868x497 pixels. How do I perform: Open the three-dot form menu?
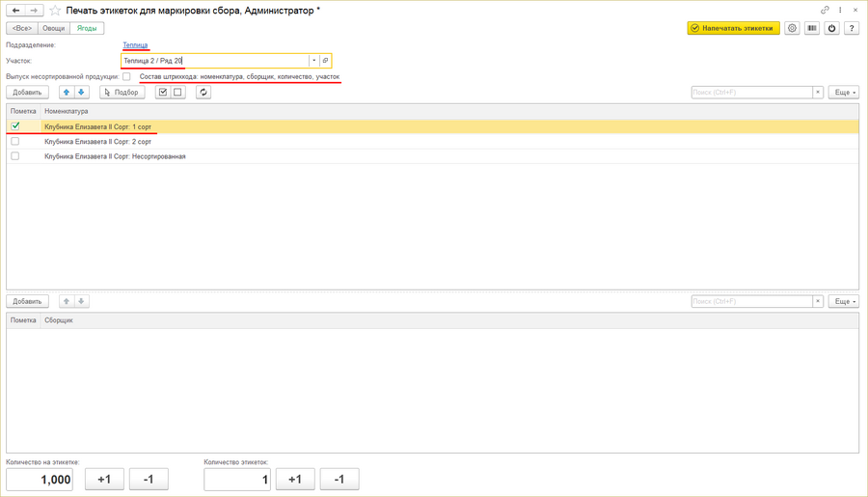click(840, 10)
